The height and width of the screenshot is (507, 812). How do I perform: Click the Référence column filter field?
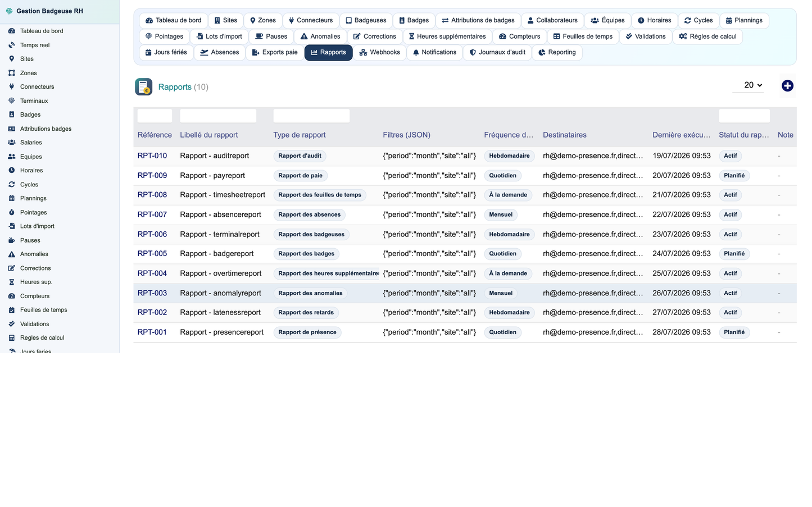pos(155,116)
